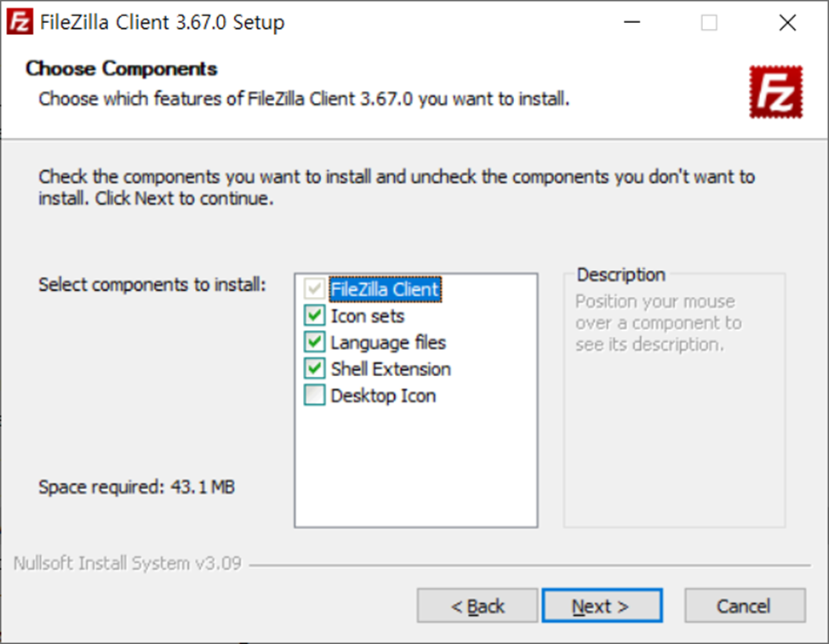Screen dimensions: 829x644
Task: Click inside the Description panel
Action: (673, 400)
